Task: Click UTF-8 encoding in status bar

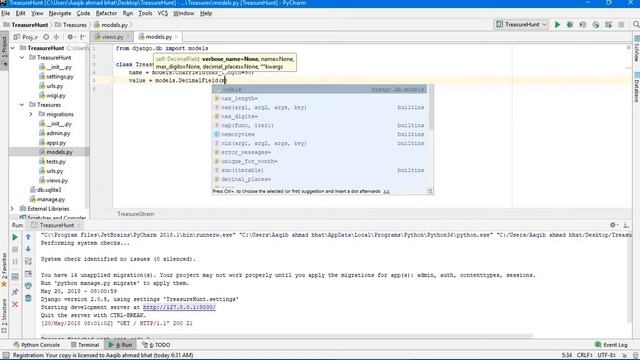Action: click(x=607, y=356)
